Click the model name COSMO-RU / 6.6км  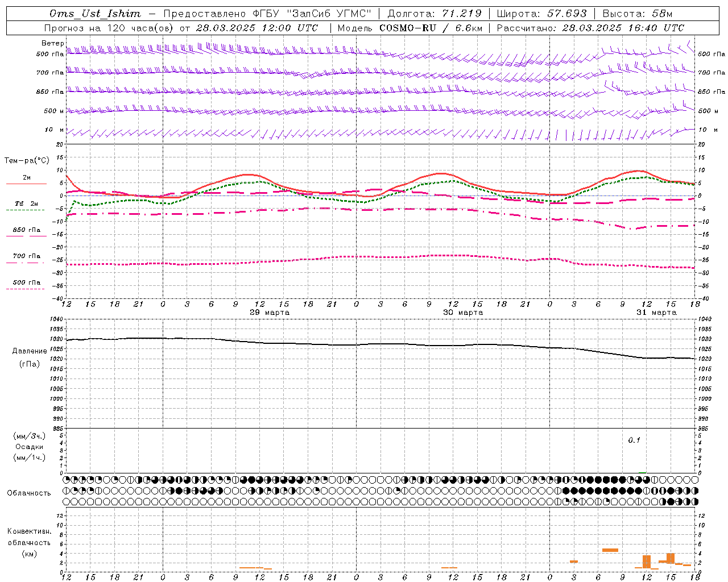(431, 28)
